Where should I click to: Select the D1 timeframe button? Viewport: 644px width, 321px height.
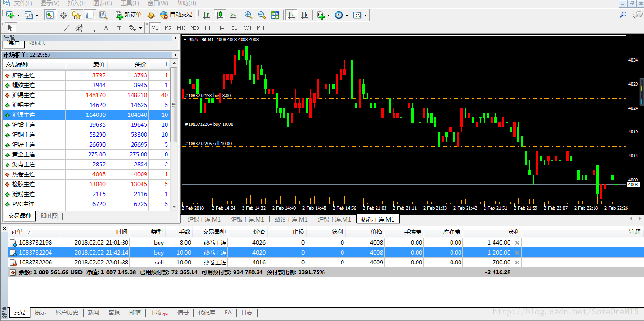coord(234,28)
